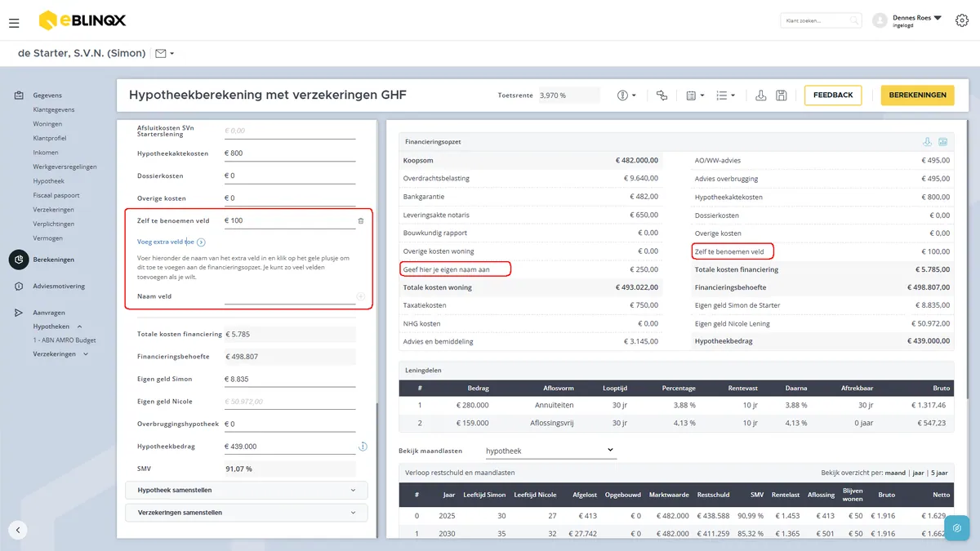Open the list options dropdown
The width and height of the screenshot is (980, 551).
click(x=725, y=96)
